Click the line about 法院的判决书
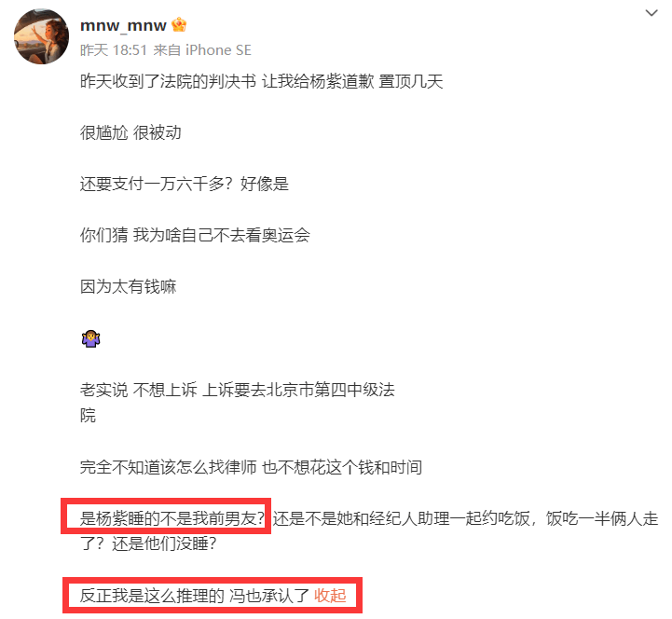This screenshot has width=672, height=619. (x=261, y=81)
